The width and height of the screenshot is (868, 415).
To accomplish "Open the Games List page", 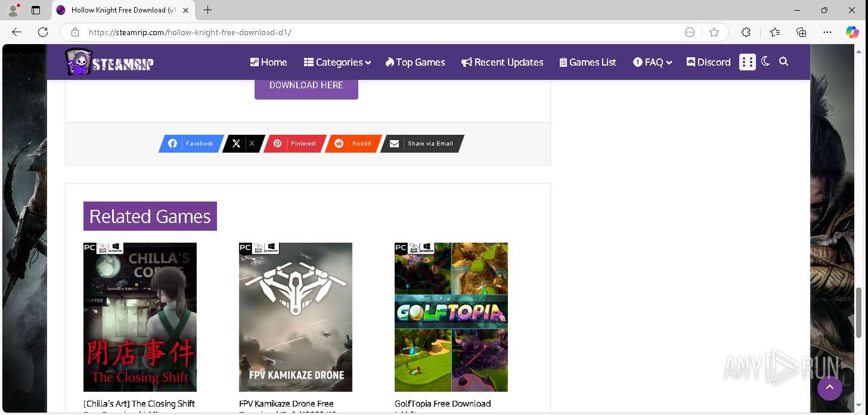I will [588, 62].
